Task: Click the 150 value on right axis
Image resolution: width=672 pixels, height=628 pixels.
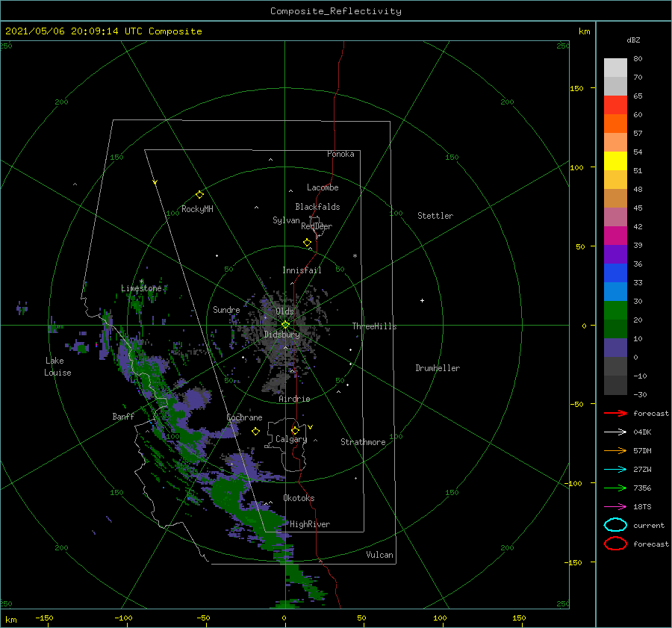Action: click(x=576, y=88)
